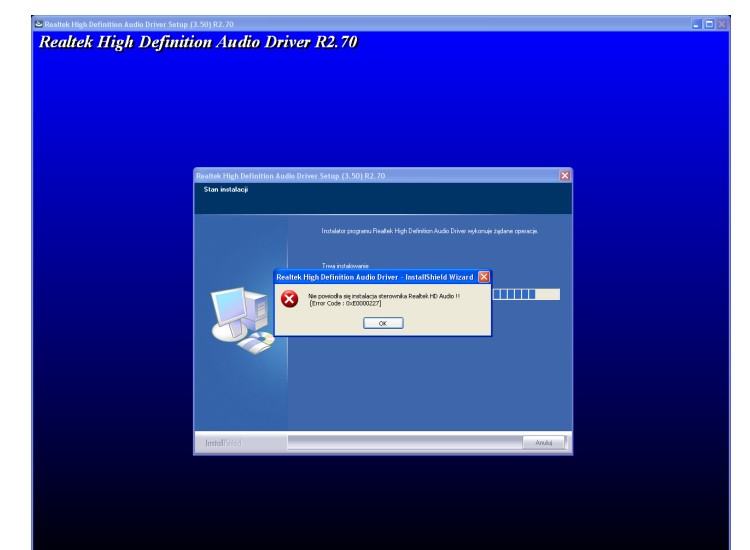750x550 pixels.
Task: Close the main Realtek setup window
Action: pyautogui.click(x=722, y=24)
